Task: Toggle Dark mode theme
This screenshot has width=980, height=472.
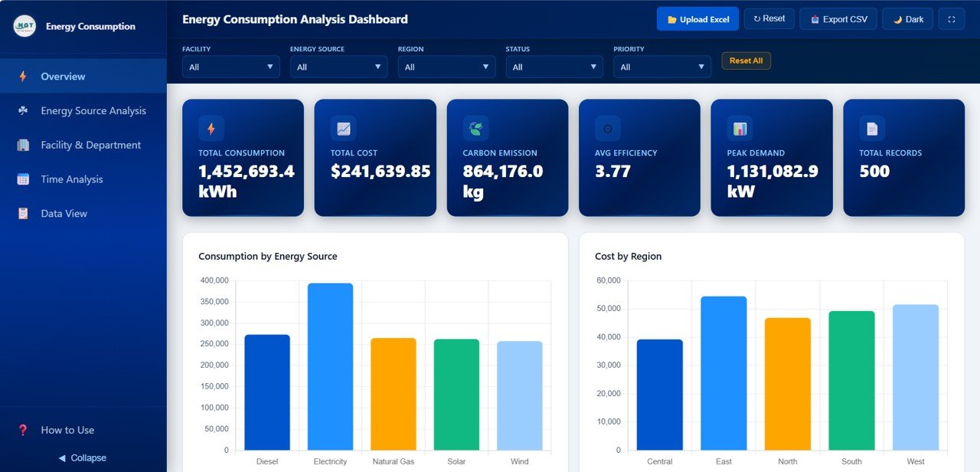Action: pos(907,19)
